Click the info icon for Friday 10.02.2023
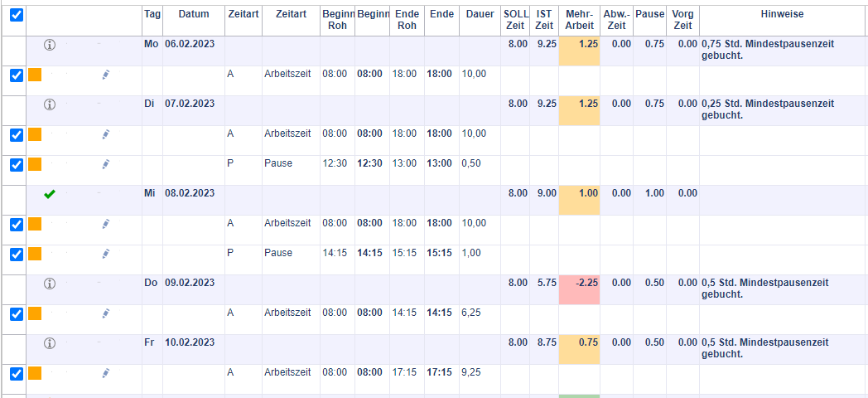The width and height of the screenshot is (868, 398). 49,343
